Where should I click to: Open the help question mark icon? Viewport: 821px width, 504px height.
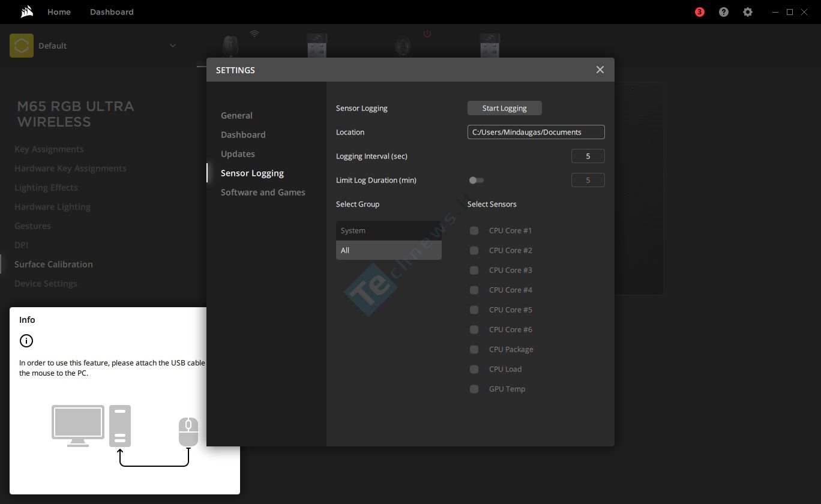click(x=724, y=12)
